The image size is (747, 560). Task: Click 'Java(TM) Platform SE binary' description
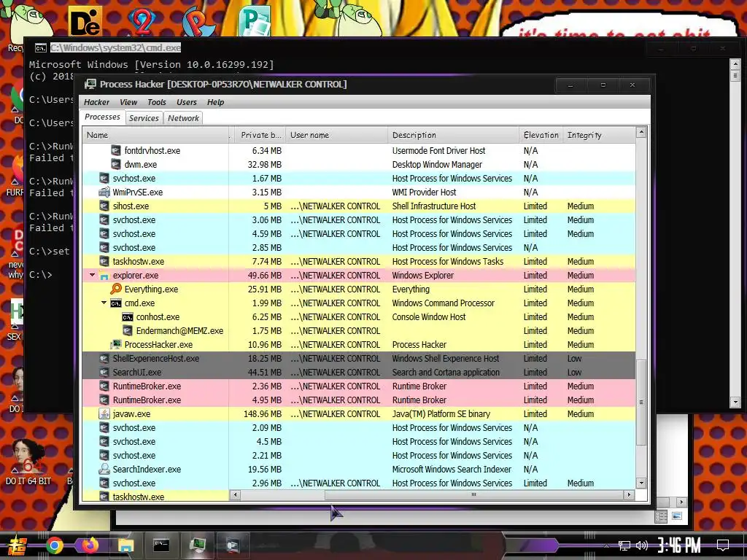tap(441, 414)
